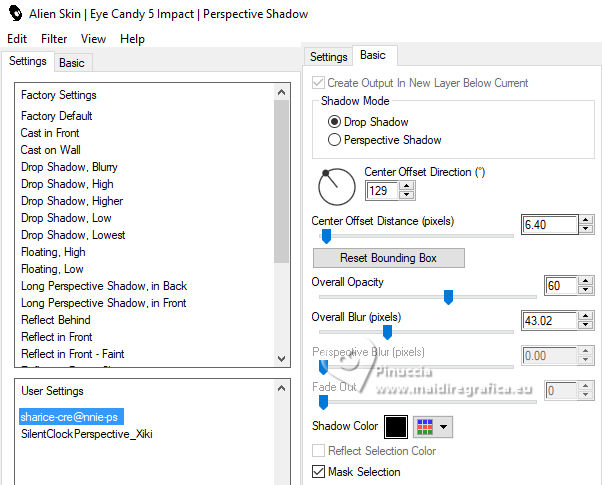Screen dimensions: 602x485
Task: Click Overall Opacity value field
Action: click(x=561, y=286)
